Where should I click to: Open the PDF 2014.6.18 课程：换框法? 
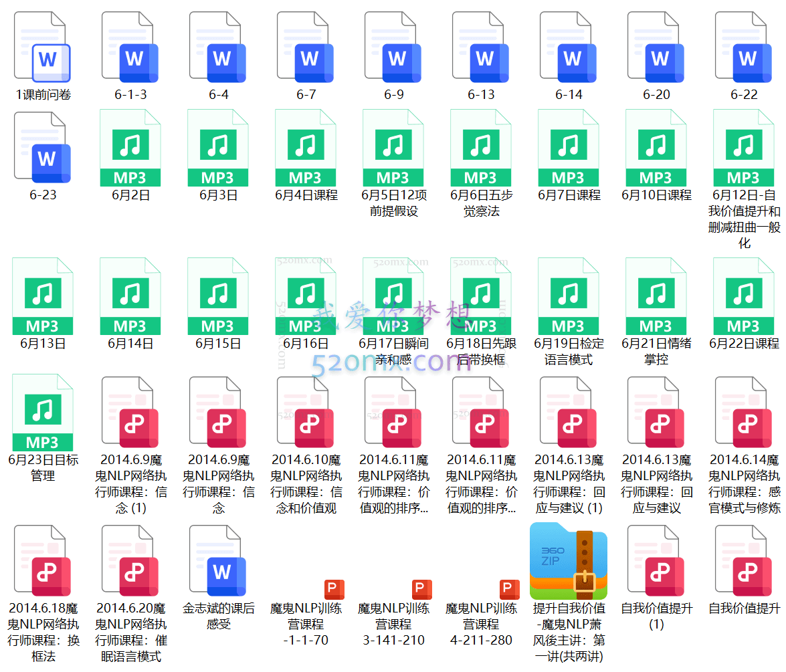[x=43, y=565]
